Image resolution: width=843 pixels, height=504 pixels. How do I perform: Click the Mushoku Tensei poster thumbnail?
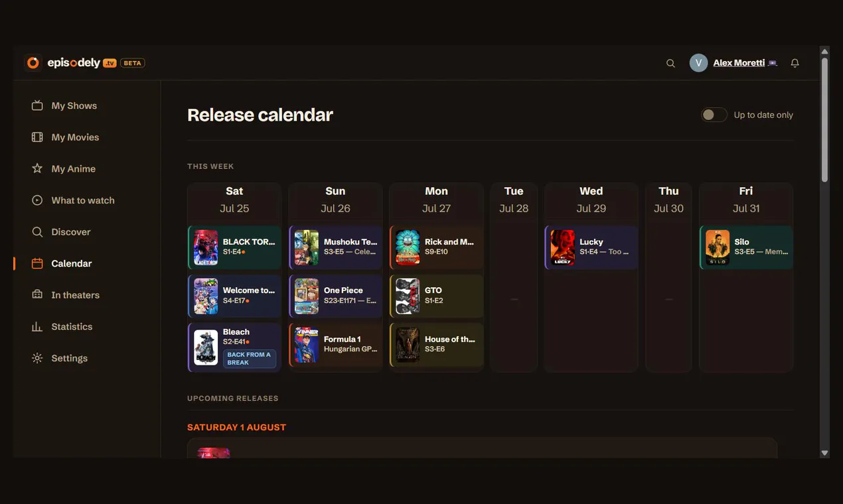point(307,247)
